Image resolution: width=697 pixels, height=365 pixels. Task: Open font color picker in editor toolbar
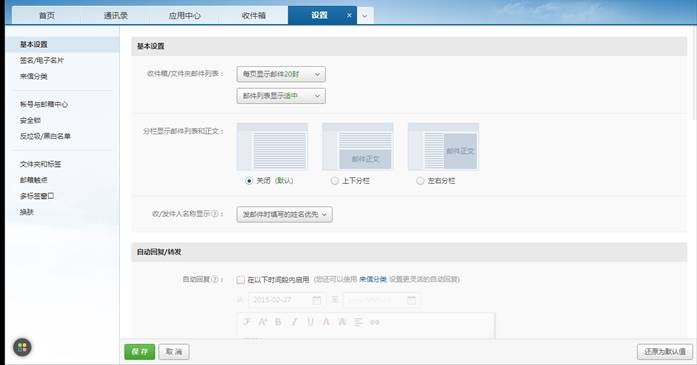326,322
